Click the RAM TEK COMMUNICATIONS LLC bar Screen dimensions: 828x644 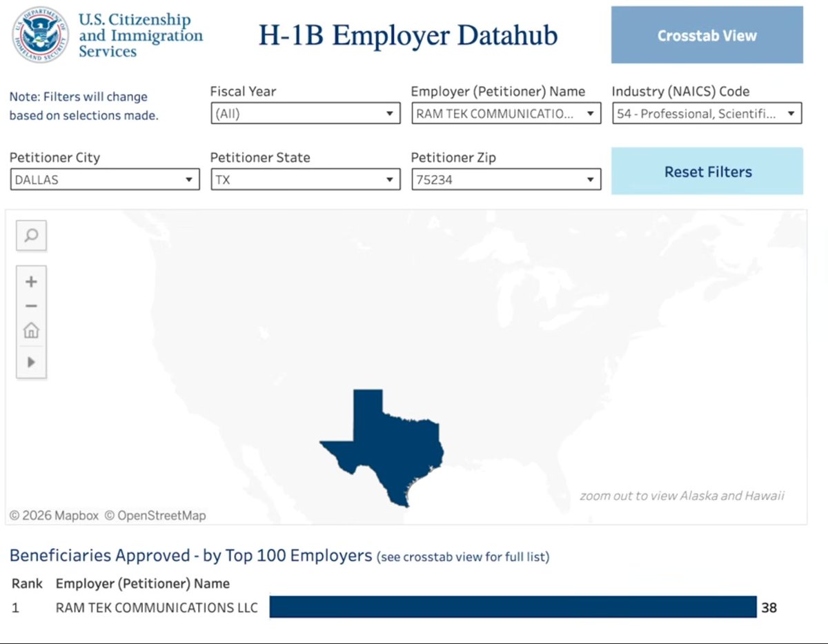(x=513, y=607)
